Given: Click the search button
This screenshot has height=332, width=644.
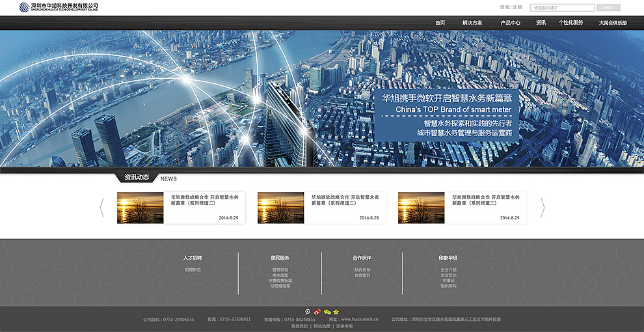Looking at the screenshot, I should (x=608, y=7).
